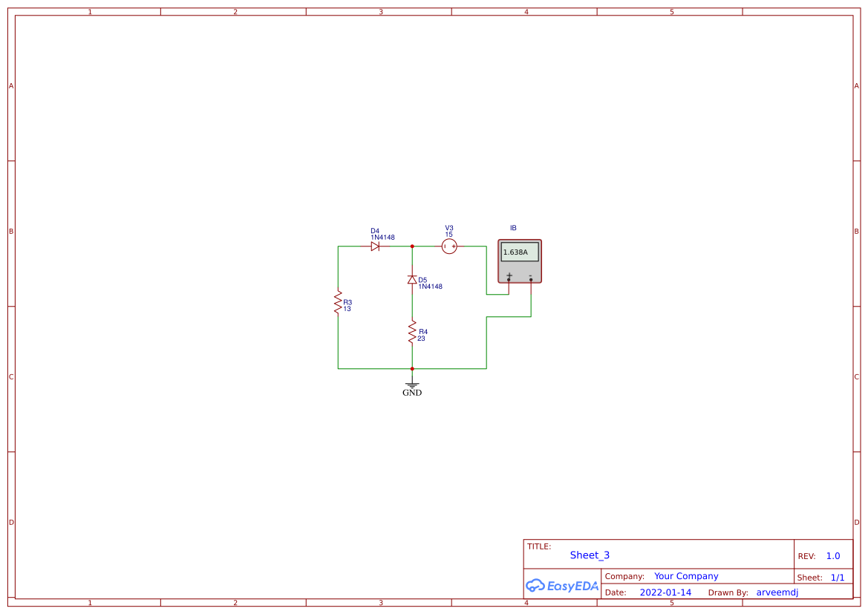Select the V3 value 15
Screen dimensions: 868x614
(449, 235)
